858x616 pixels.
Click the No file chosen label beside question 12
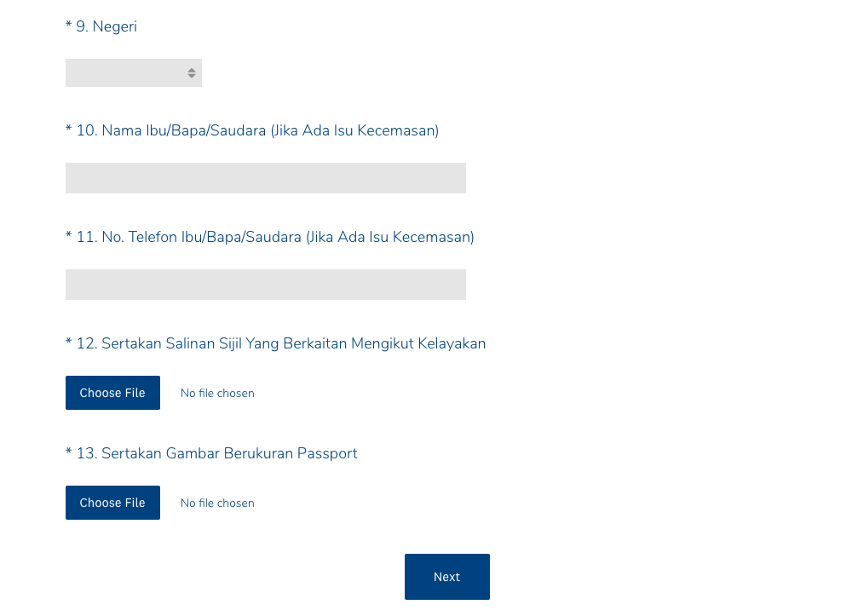pos(217,393)
